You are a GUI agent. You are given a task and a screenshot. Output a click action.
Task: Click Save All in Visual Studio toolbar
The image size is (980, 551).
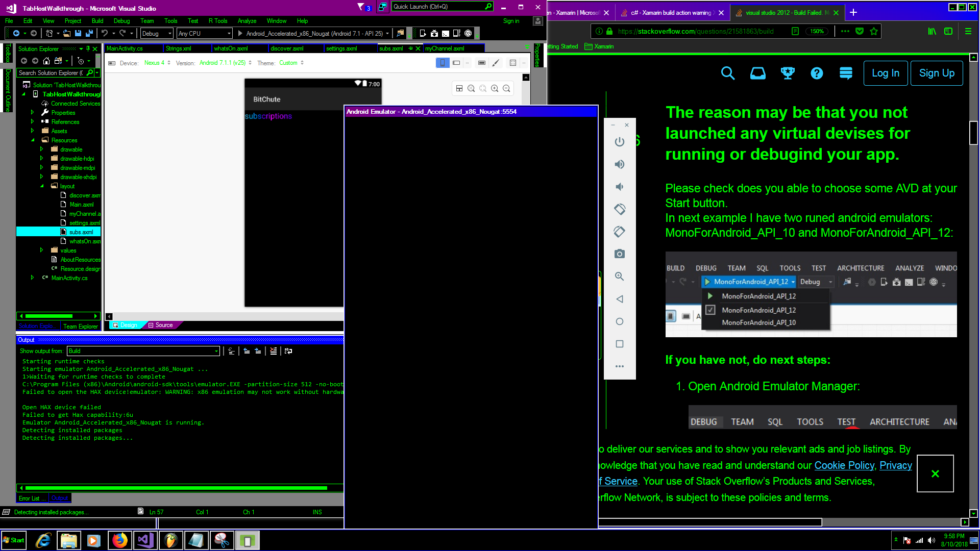(x=89, y=33)
